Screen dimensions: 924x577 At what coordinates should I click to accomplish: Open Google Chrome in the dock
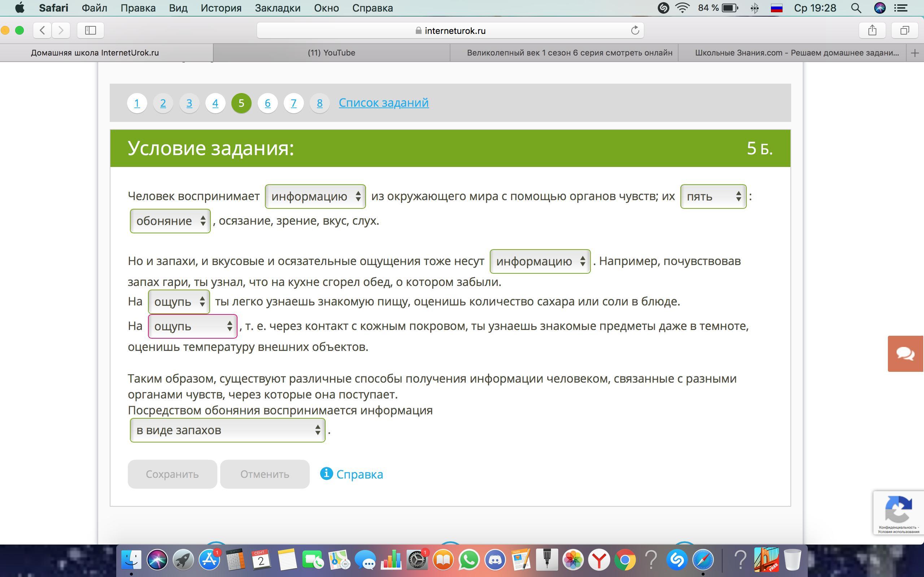625,560
